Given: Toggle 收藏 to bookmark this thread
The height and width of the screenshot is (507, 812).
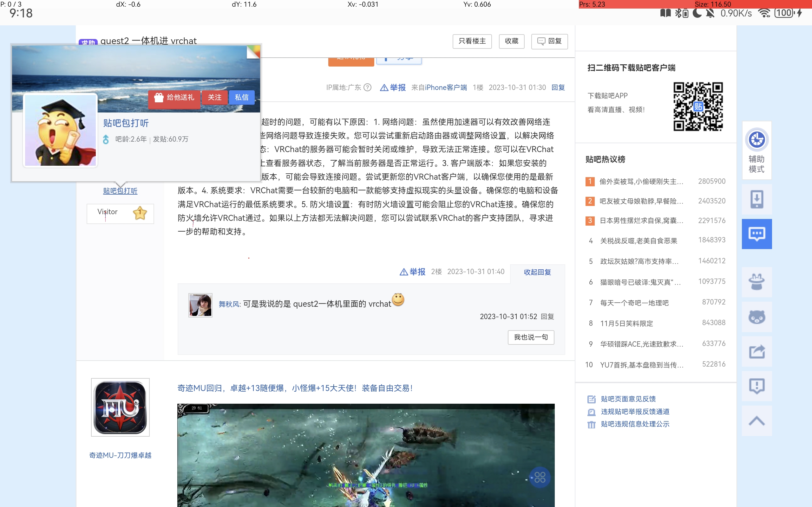Looking at the screenshot, I should [511, 41].
